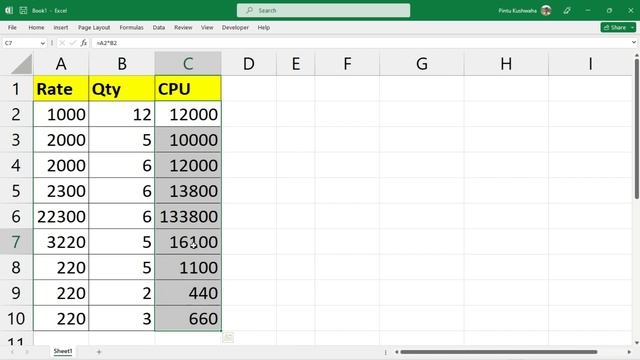Select cell containing 660
Viewport: 640px width, 360px height.
[188, 318]
